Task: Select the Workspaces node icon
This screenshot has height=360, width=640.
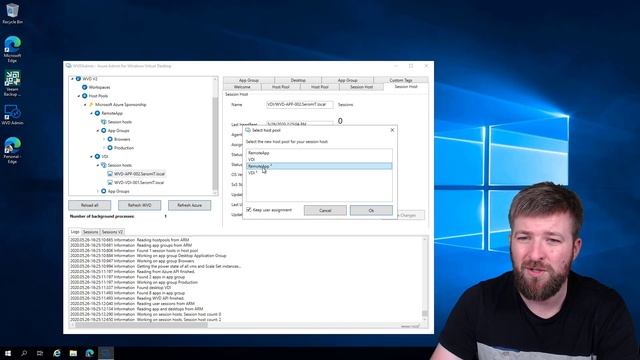Action: [x=84, y=87]
